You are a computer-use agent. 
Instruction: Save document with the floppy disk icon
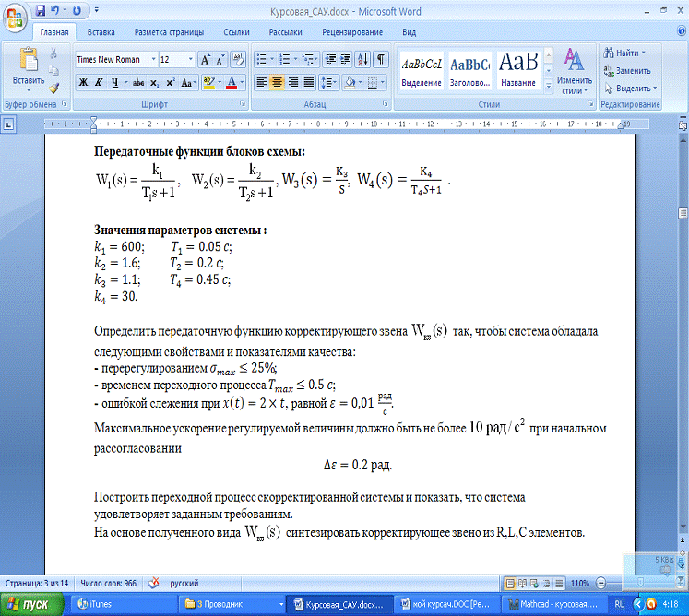point(41,11)
